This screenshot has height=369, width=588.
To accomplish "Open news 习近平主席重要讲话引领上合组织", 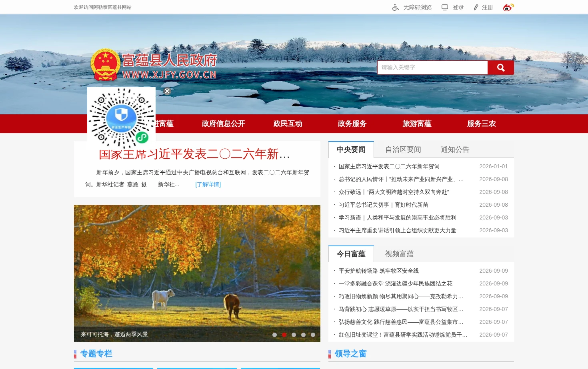I will click(398, 230).
